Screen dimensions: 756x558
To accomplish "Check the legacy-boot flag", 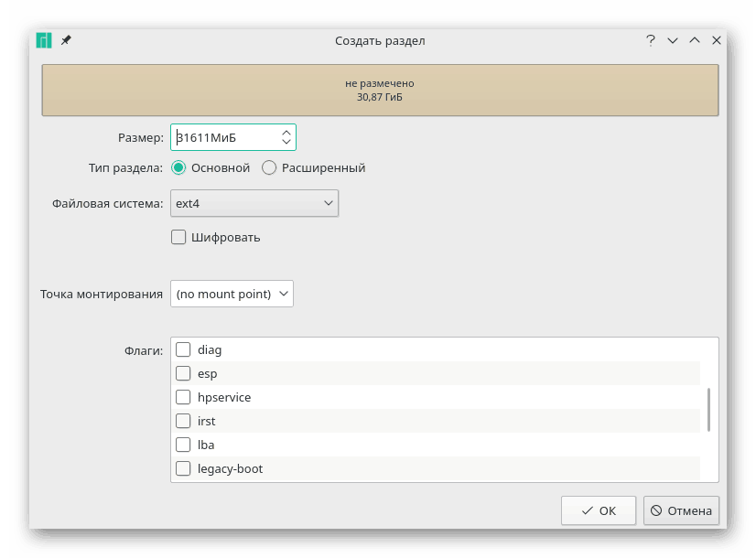I will pos(183,468).
